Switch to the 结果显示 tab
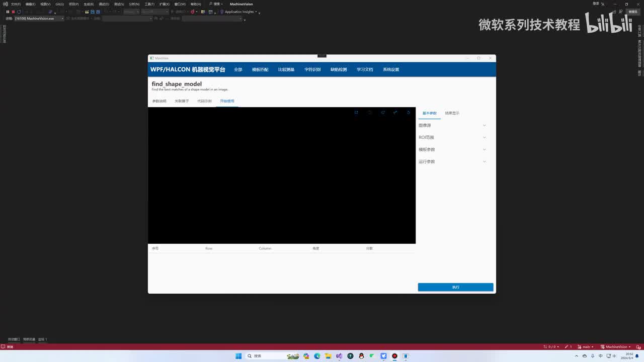644x362 pixels. (452, 113)
